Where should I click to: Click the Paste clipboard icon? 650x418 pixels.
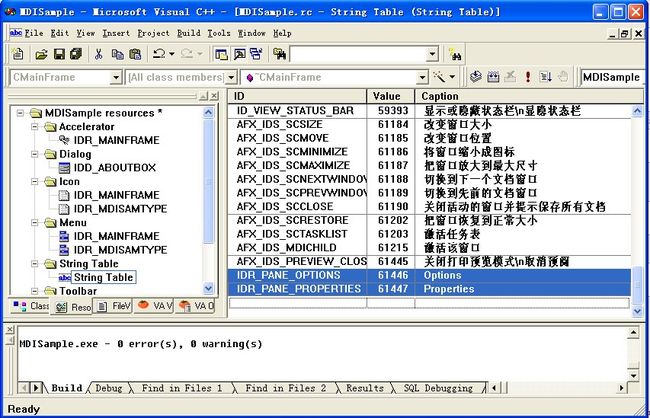tap(135, 54)
